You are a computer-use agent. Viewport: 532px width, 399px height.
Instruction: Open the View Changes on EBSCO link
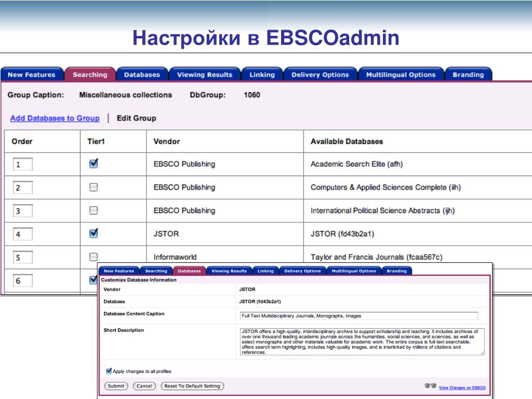coord(462,388)
